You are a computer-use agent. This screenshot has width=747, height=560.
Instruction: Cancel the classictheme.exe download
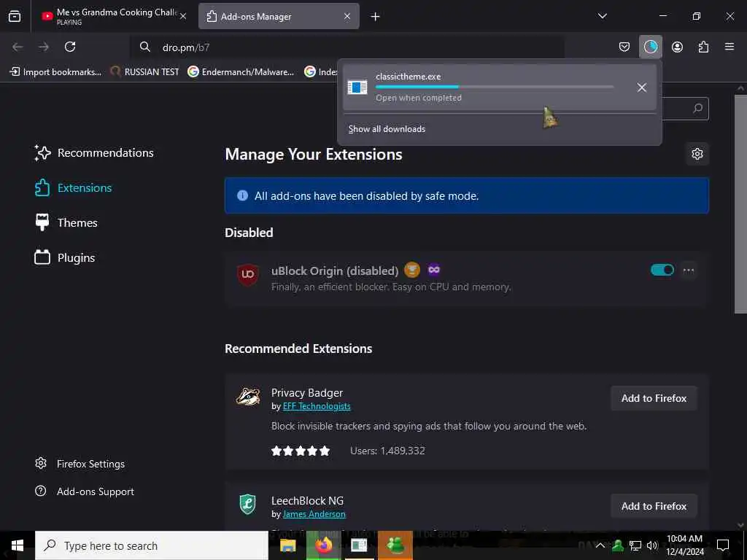click(642, 87)
